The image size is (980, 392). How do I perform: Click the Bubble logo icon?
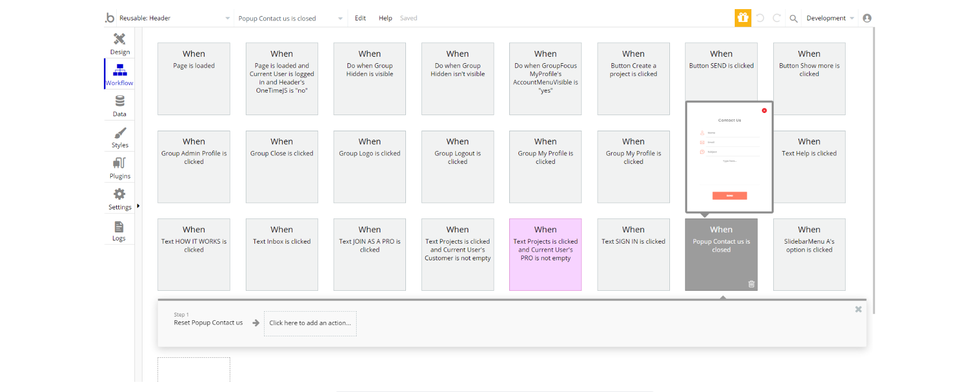point(110,18)
